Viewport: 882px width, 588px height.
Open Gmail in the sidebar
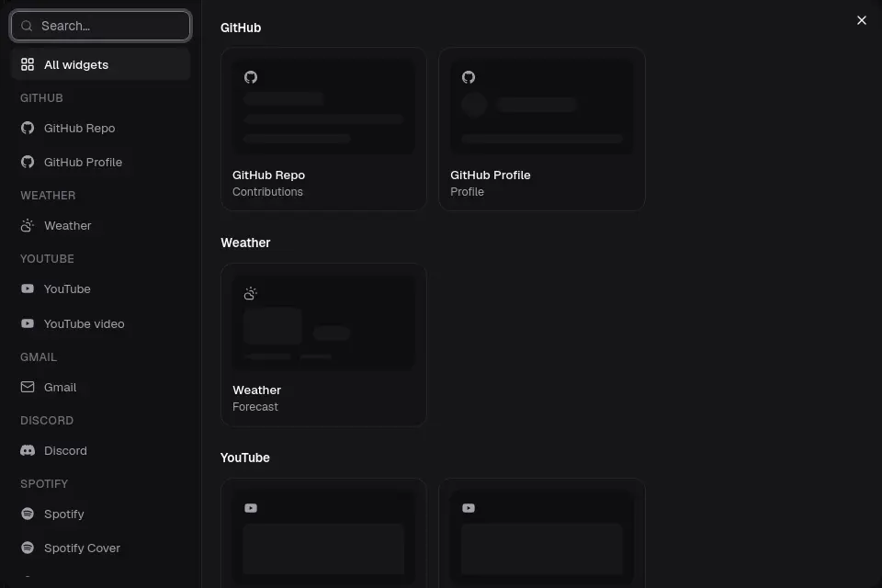[x=101, y=388]
